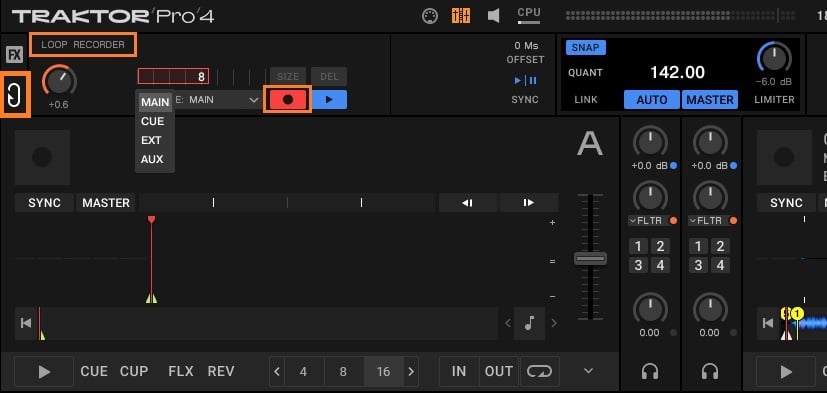Click the loop recorder dry/wet knob
This screenshot has height=393, width=827.
59,81
